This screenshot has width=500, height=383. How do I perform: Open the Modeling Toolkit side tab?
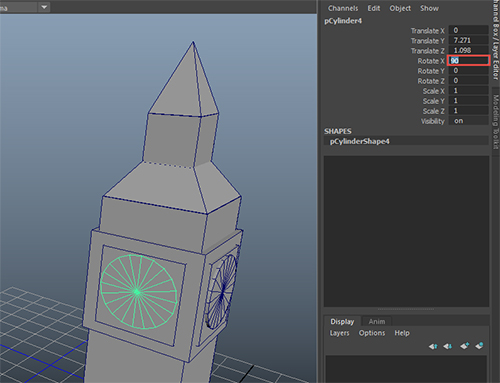click(496, 122)
